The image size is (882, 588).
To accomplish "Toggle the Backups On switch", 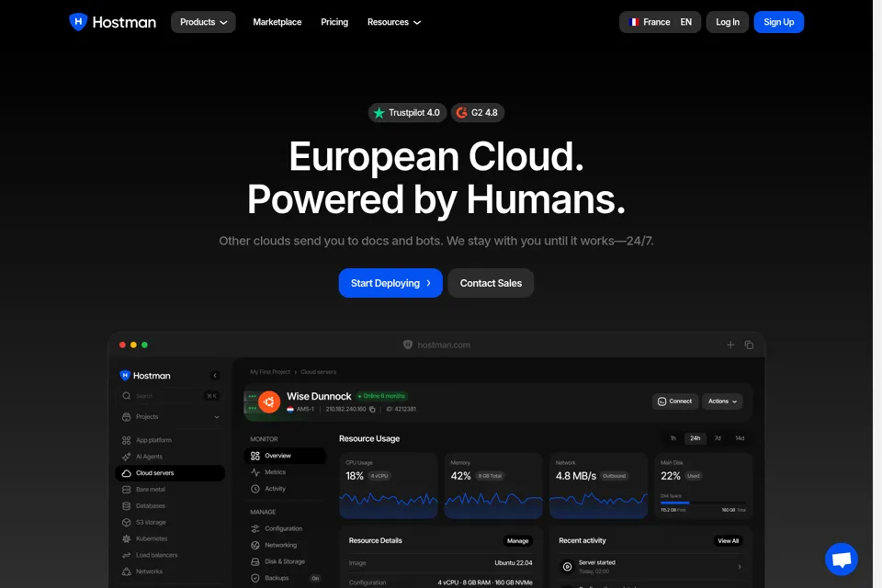I will [315, 578].
